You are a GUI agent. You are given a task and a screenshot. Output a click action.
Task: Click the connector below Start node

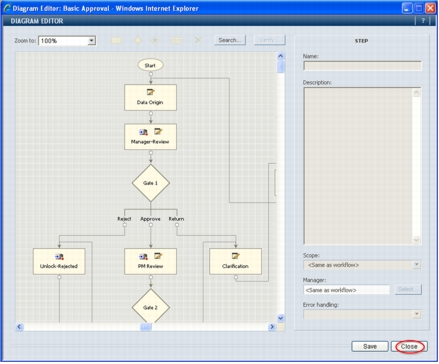pos(151,74)
